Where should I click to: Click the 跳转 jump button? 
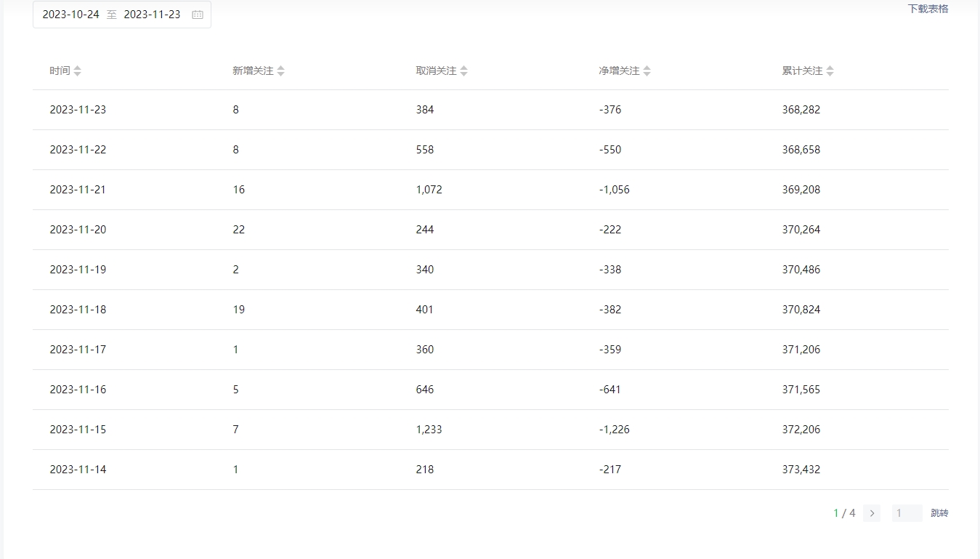pos(939,513)
